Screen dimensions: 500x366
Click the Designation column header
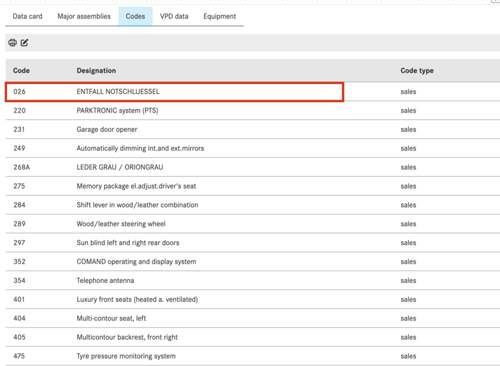(96, 71)
